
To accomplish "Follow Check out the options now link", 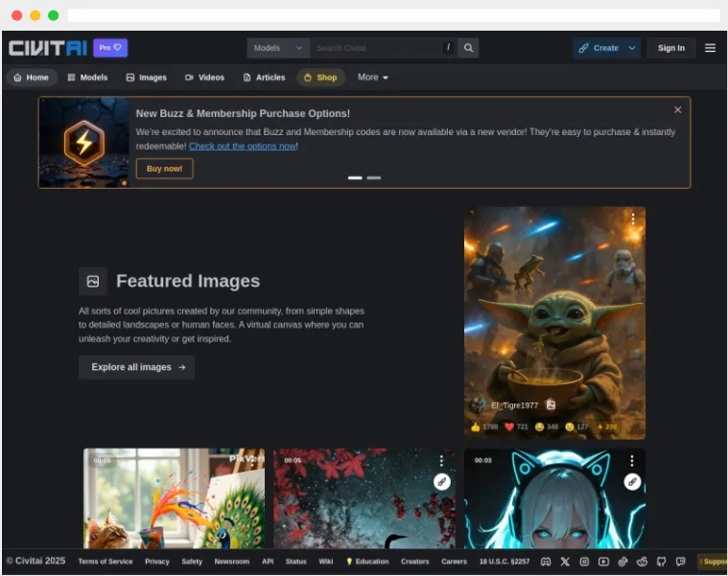I will tap(243, 146).
